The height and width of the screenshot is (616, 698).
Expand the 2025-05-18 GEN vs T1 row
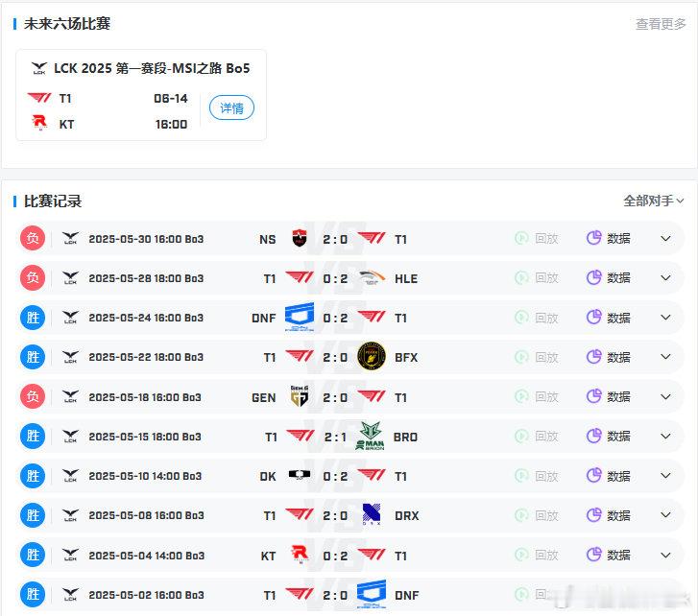(665, 396)
